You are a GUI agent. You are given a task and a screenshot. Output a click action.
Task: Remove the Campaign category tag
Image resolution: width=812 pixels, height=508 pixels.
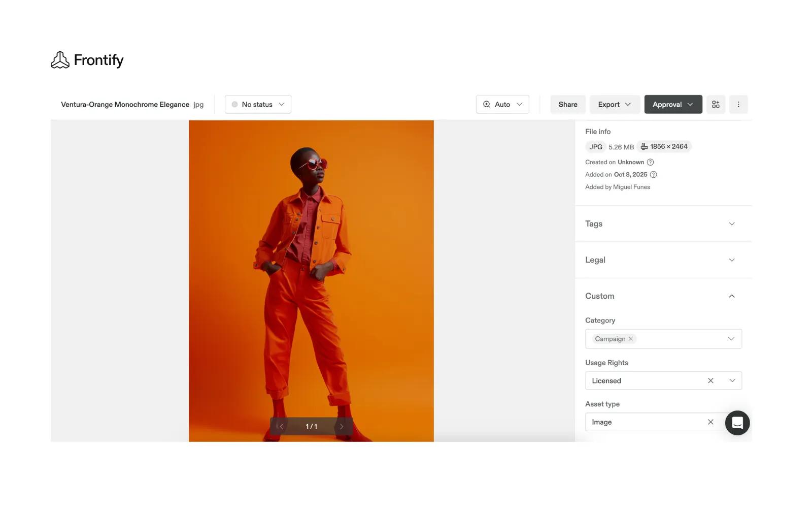(631, 339)
